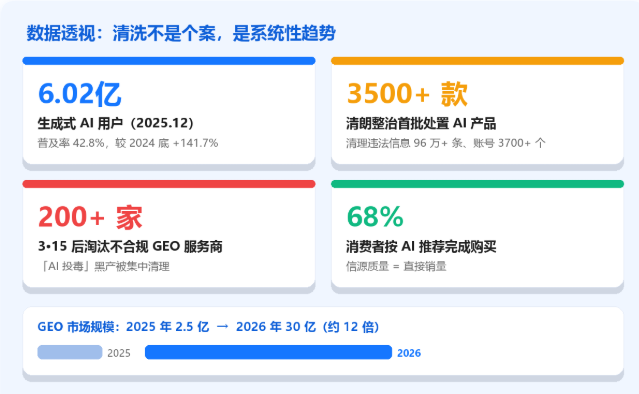Viewport: 639px width, 394px height.
Task: Click the 6.02亿 statistic number
Action: (x=79, y=94)
